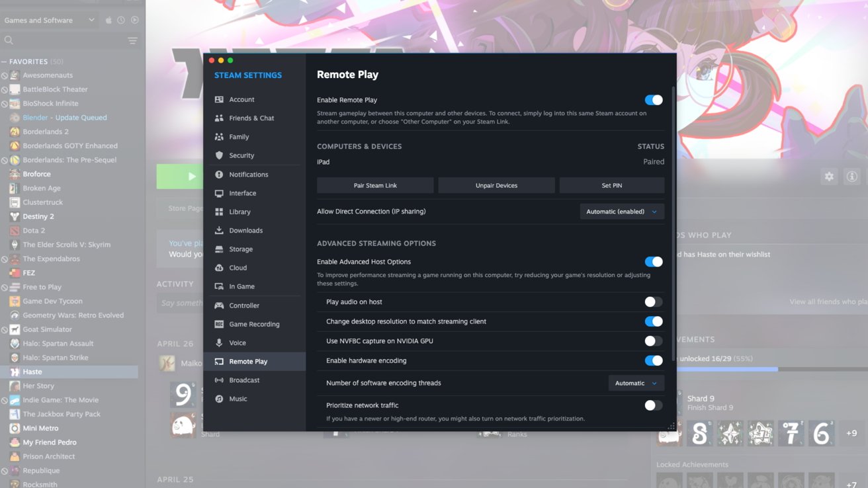Open the Haste game info icon
The image size is (868, 488).
tap(852, 177)
